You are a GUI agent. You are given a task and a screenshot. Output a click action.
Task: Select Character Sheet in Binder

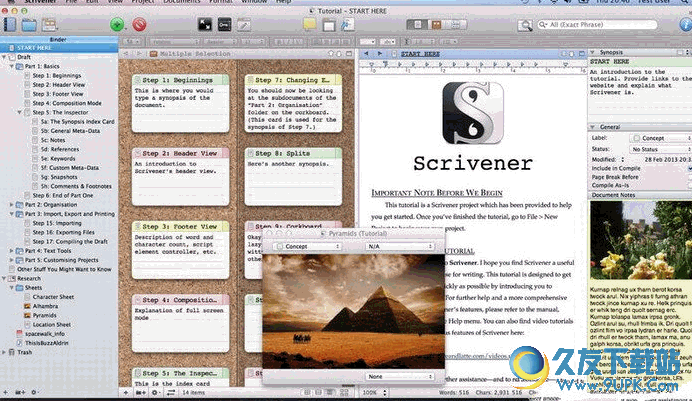(x=53, y=297)
